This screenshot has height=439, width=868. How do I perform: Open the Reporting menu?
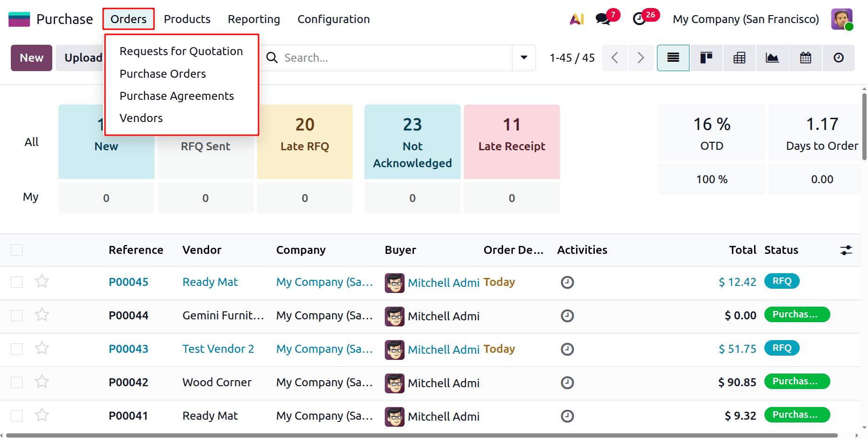tap(253, 19)
